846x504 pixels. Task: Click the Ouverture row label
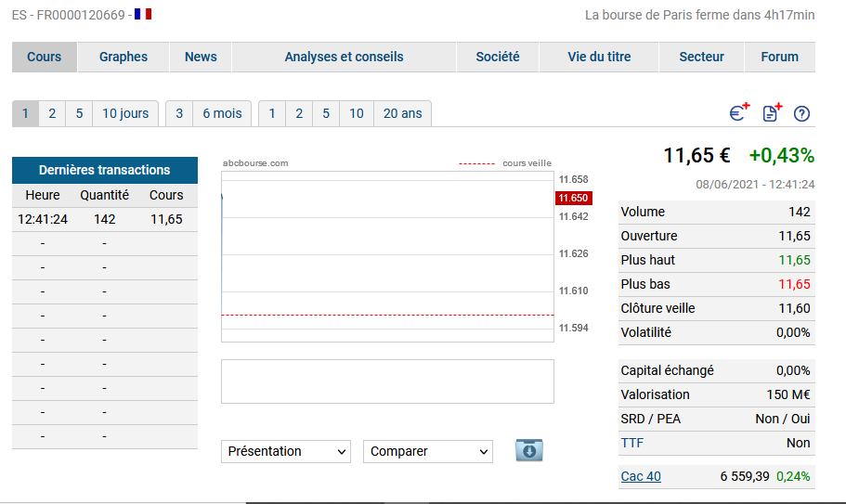pyautogui.click(x=649, y=236)
